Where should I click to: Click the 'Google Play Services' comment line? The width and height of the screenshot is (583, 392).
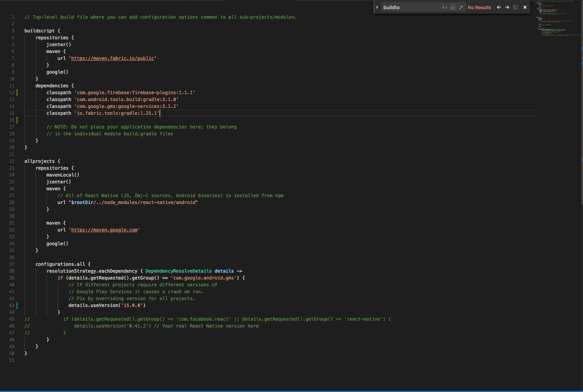coord(136,292)
